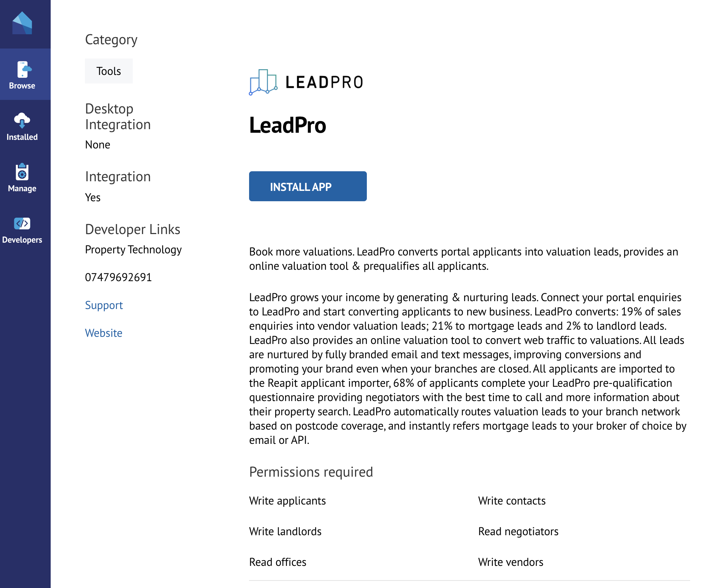The width and height of the screenshot is (703, 588).
Task: Switch to the Browse tab
Action: click(22, 85)
